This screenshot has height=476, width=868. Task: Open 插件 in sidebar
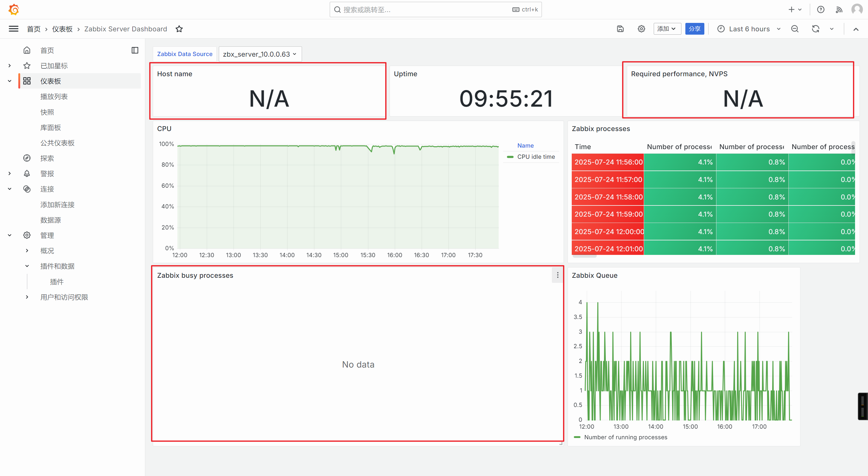click(x=57, y=282)
